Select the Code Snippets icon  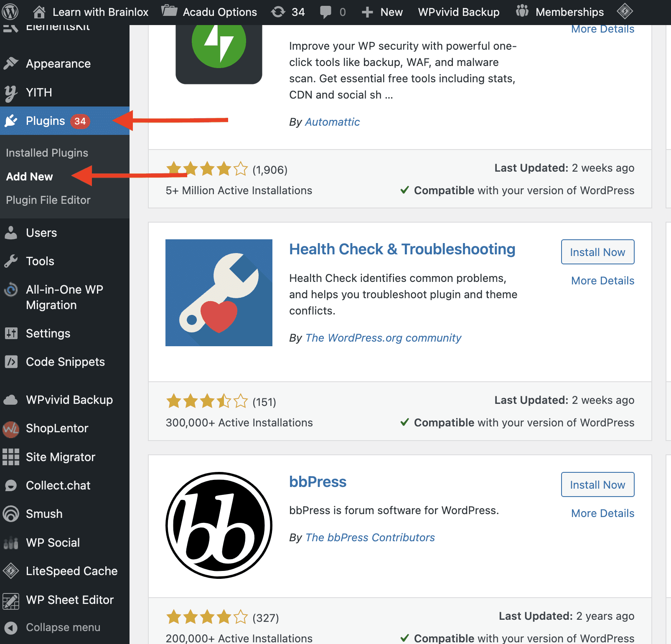tap(11, 362)
